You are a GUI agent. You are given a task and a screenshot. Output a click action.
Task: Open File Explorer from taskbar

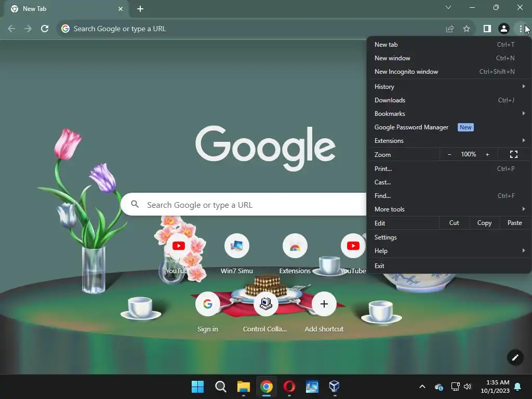coord(243,387)
